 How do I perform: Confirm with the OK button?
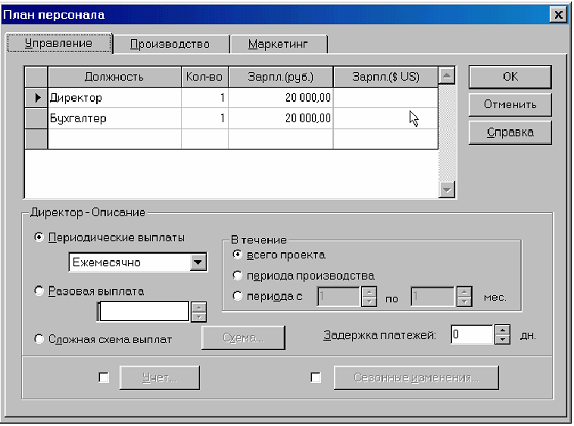(x=510, y=77)
